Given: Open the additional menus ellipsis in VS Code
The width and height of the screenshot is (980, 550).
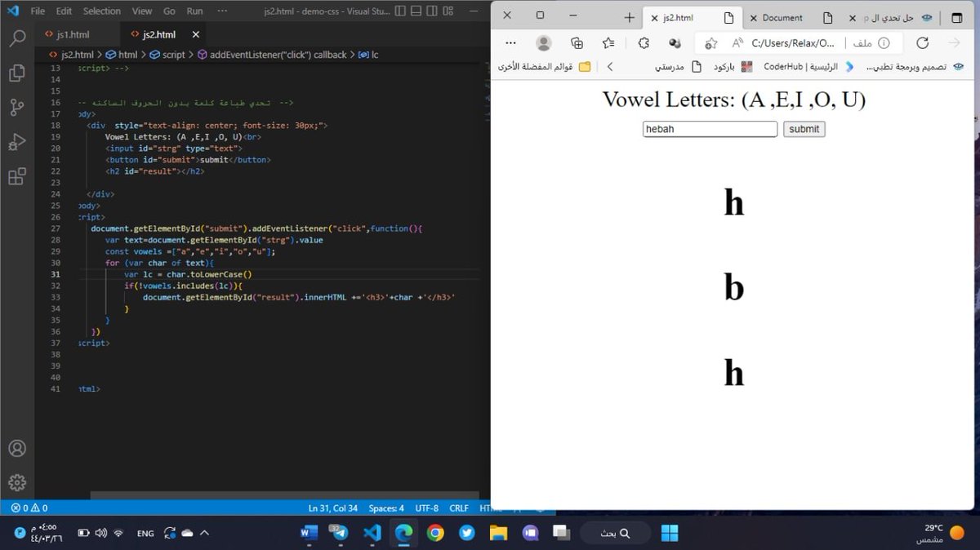Looking at the screenshot, I should pyautogui.click(x=223, y=11).
